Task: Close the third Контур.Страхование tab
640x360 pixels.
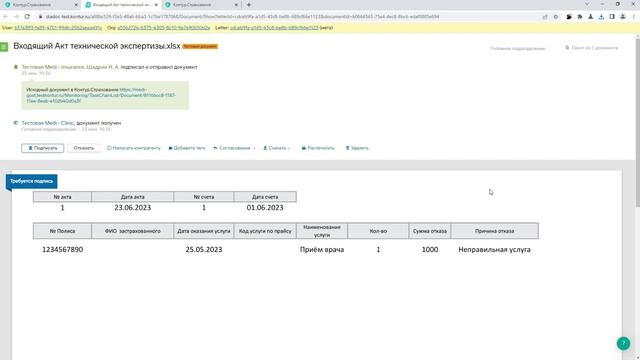Action: pyautogui.click(x=236, y=5)
